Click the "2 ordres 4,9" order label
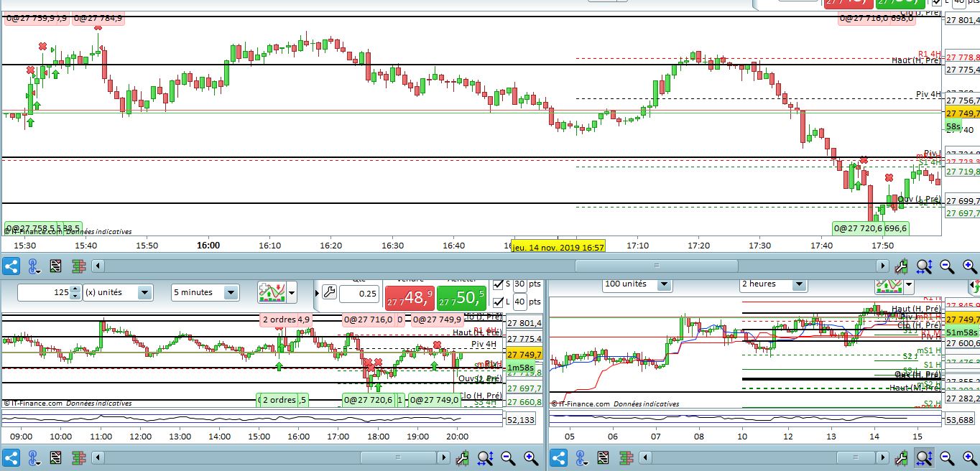The height and width of the screenshot is (471, 980). (287, 320)
